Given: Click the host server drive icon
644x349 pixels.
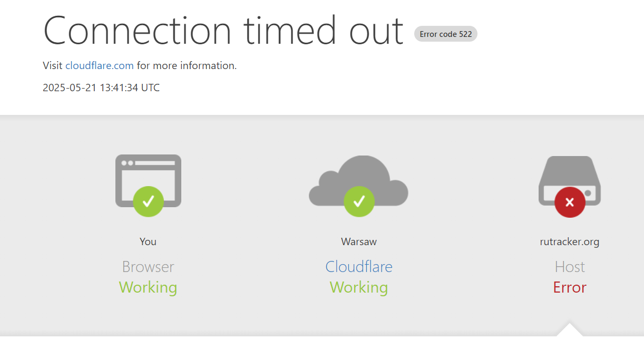Looking at the screenshot, I should 570,180.
